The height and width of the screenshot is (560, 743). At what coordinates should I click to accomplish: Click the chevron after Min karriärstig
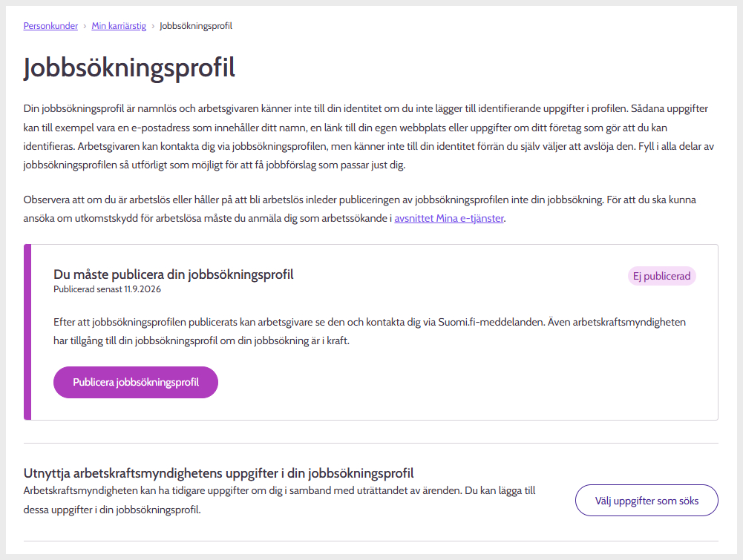point(153,26)
